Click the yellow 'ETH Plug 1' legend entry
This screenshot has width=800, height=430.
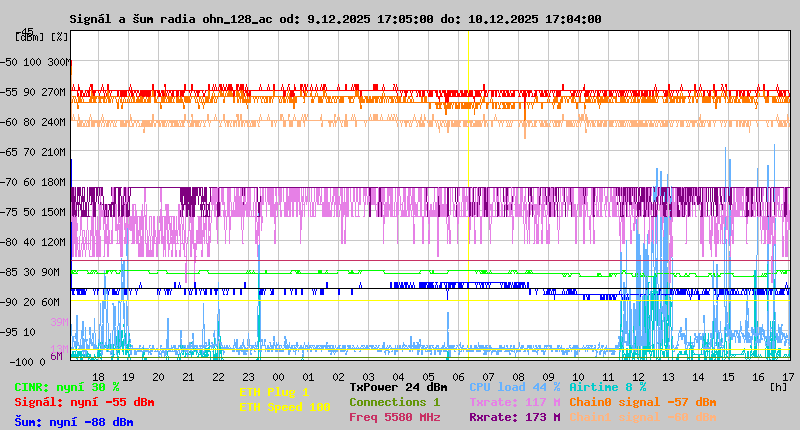[x=274, y=392]
